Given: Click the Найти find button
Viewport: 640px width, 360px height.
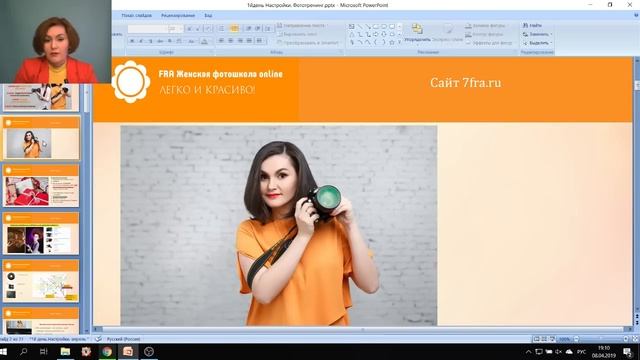Looking at the screenshot, I should (532, 25).
